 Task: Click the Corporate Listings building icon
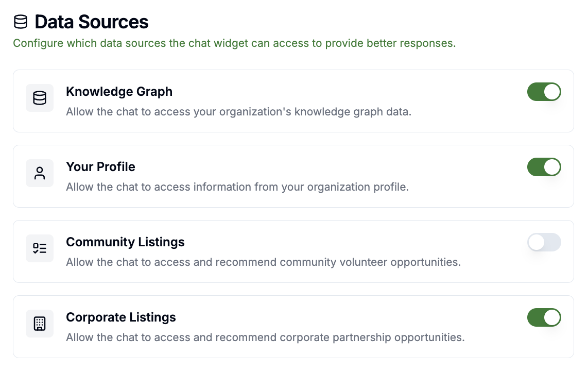click(40, 324)
